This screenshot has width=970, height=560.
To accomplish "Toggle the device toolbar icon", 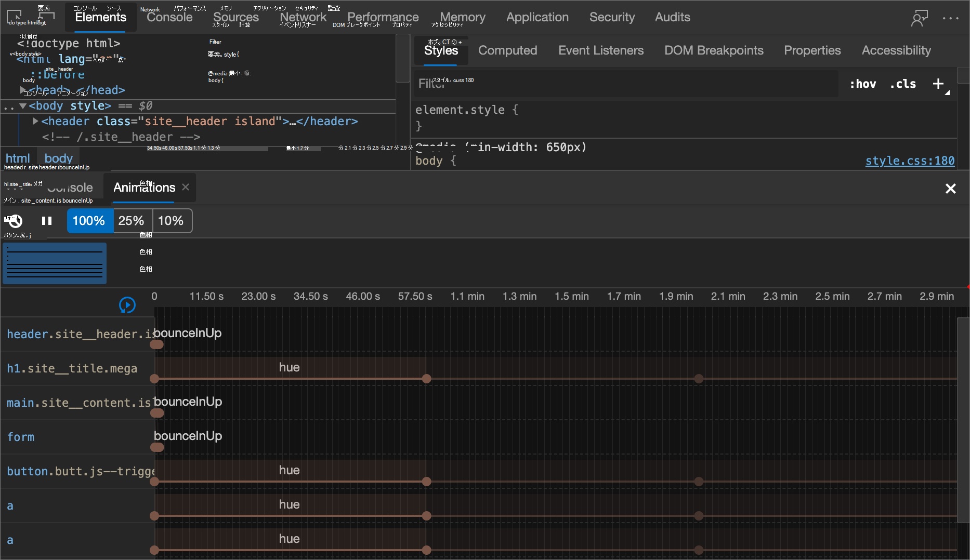I will [x=47, y=17].
